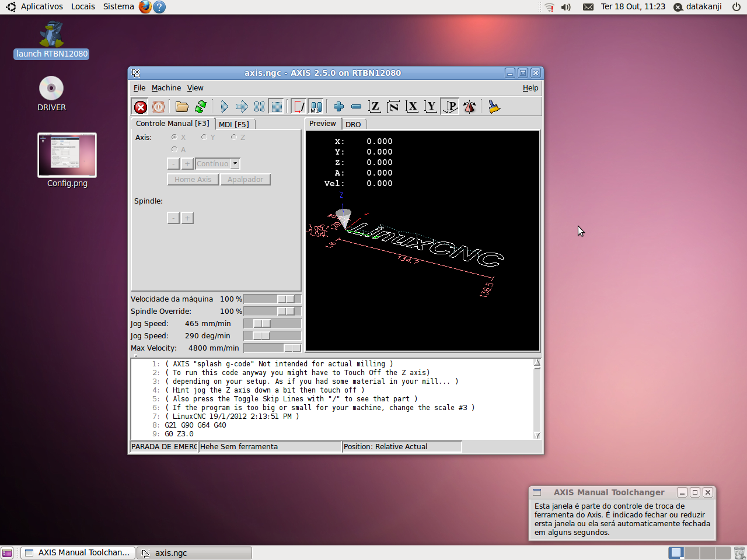Switch to the top-down Z view
The height and width of the screenshot is (560, 747).
(375, 107)
